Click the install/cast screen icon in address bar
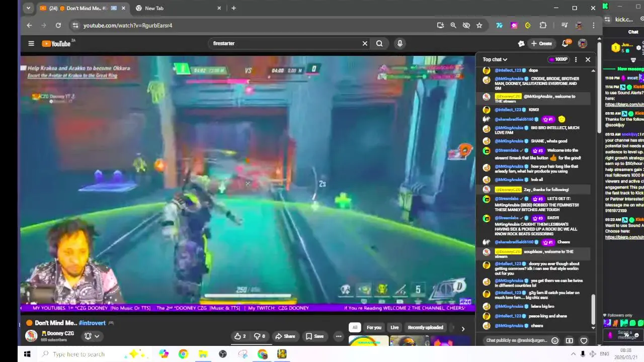Screen dimensions: 644x362 coord(440,25)
